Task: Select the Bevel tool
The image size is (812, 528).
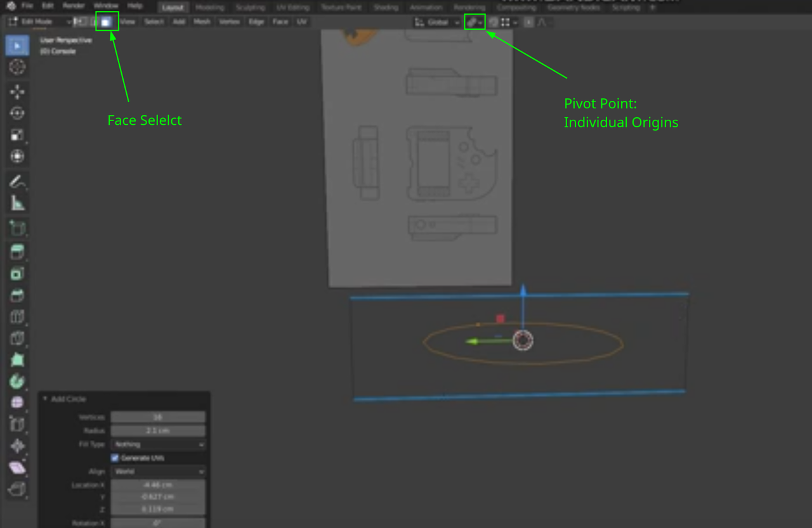Action: [x=17, y=295]
